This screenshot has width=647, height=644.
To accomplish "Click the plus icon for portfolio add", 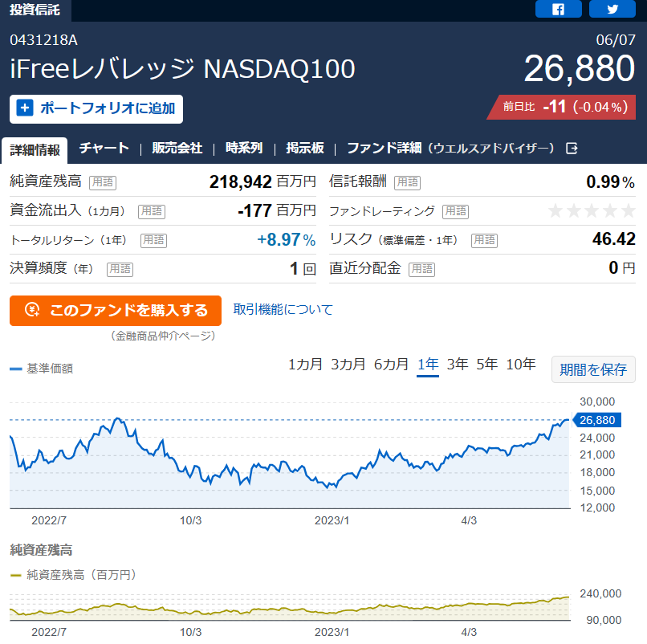I will [25, 108].
